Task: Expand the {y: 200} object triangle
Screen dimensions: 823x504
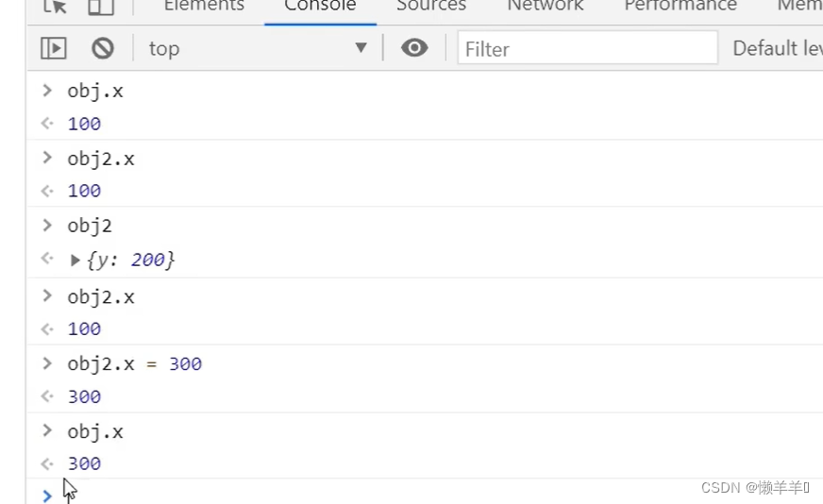Action: pos(76,260)
